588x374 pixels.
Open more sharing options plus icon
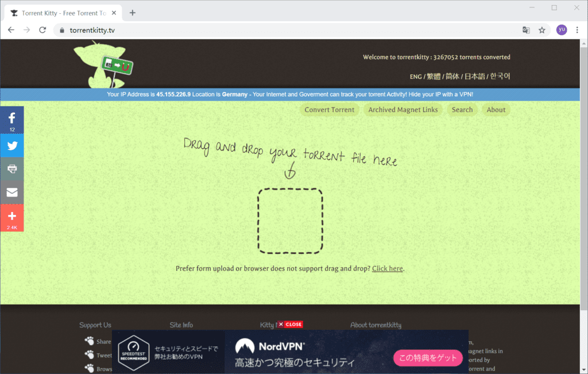click(11, 217)
